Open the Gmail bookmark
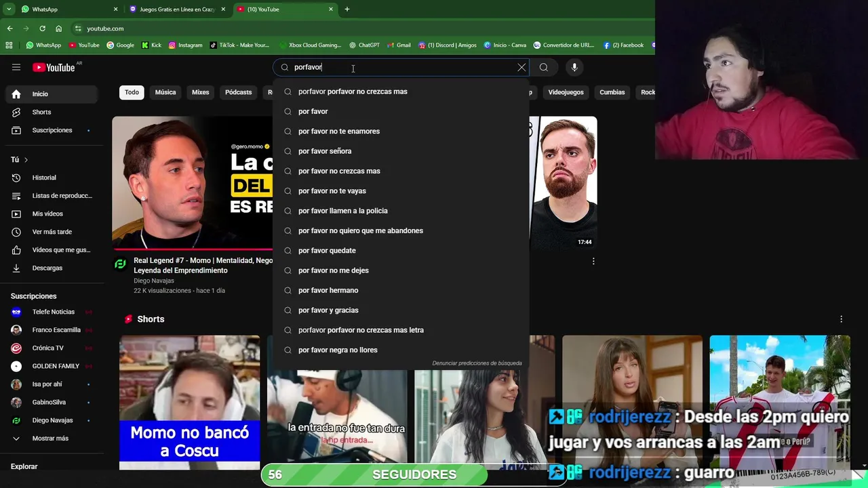The height and width of the screenshot is (488, 868). [x=398, y=45]
